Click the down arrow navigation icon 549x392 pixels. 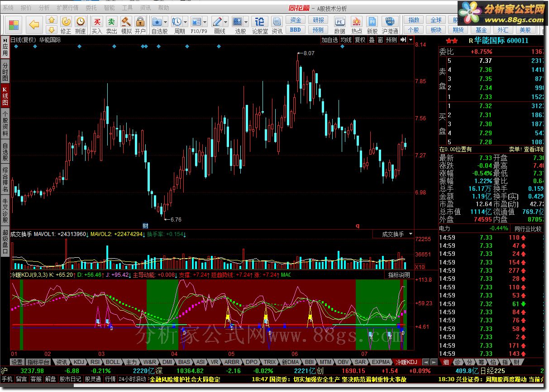coord(52,30)
